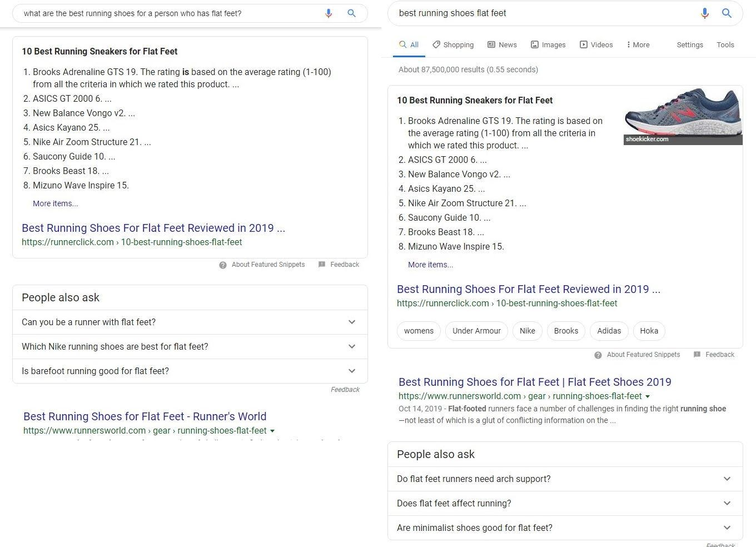Click the 'Nike' filter chip
This screenshot has height=547, width=756.
point(528,331)
